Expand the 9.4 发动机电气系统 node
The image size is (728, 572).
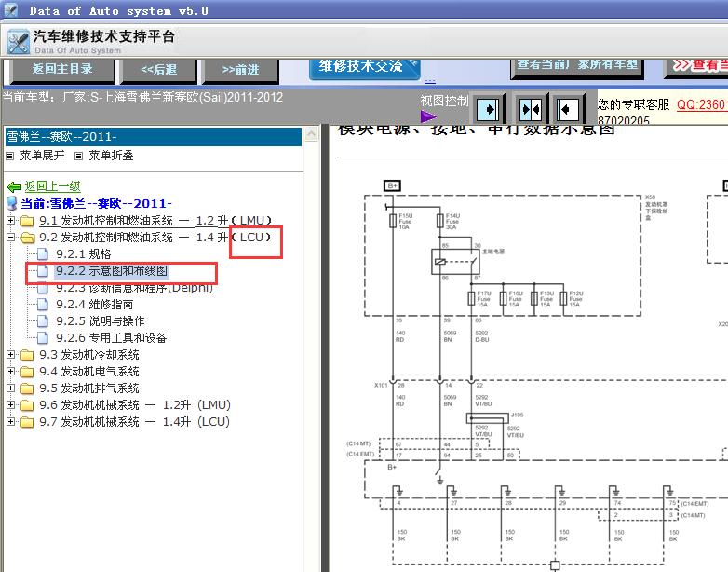tap(10, 372)
